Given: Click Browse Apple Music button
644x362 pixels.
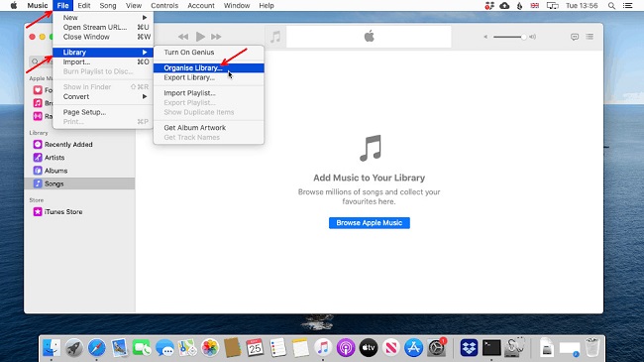Looking at the screenshot, I should coord(370,223).
